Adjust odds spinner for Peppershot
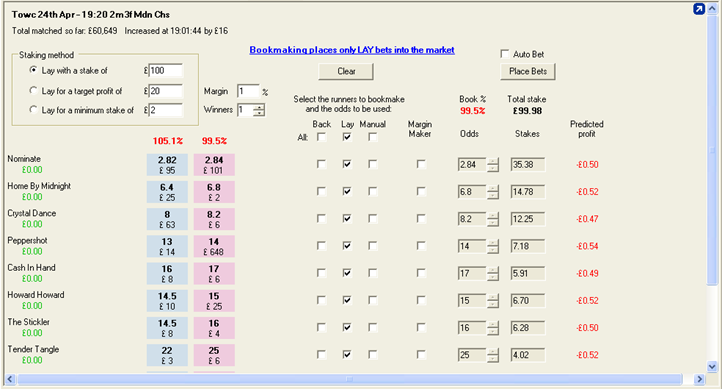Image resolution: width=722 pixels, height=389 pixels. click(x=493, y=246)
